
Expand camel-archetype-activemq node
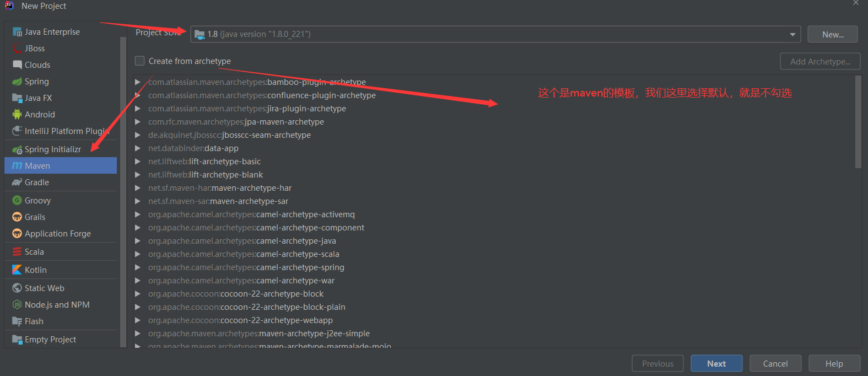pos(138,214)
